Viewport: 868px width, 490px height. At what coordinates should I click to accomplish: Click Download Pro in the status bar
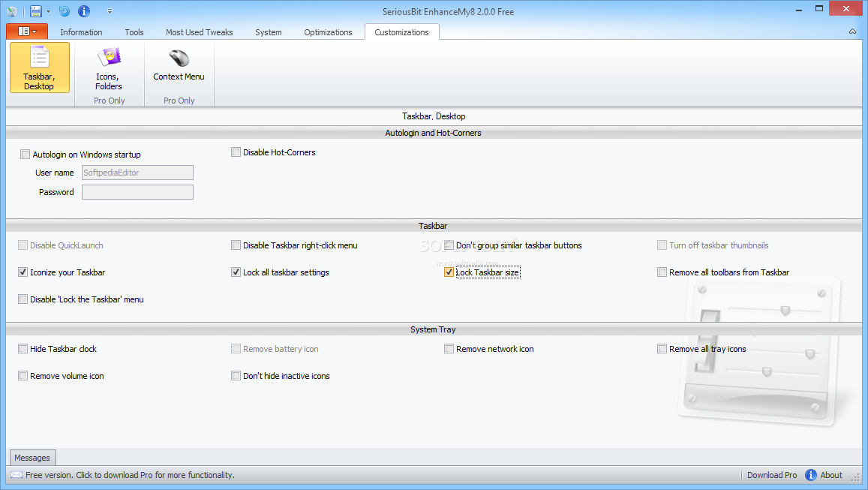point(772,475)
